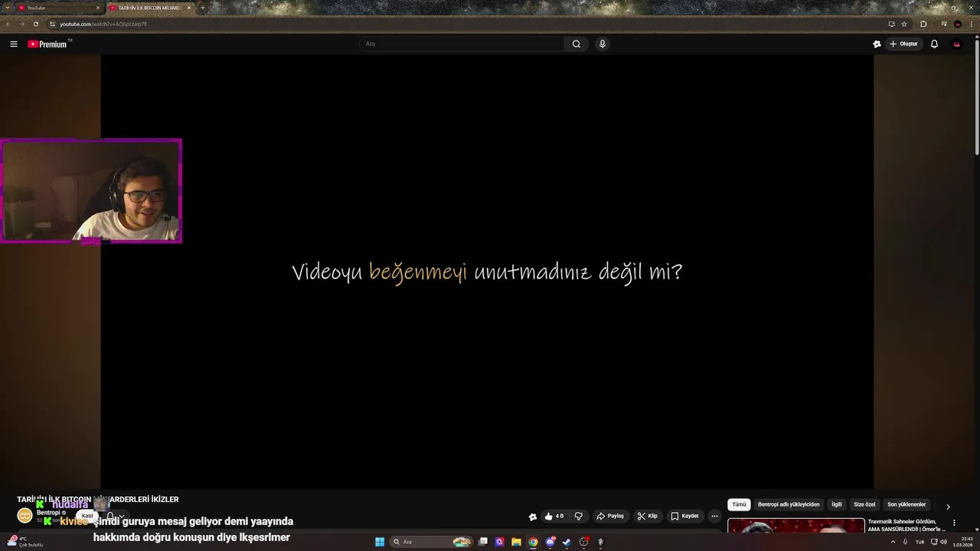Screen dimensions: 980x551
Task: Open Travmatik Sahneler Gördüm video title
Action: [x=906, y=525]
